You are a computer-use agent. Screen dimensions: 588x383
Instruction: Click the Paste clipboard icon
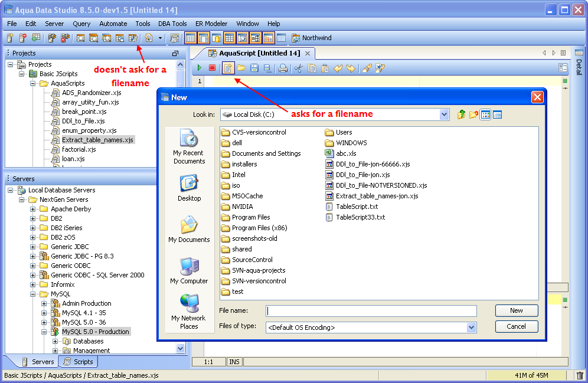click(325, 68)
